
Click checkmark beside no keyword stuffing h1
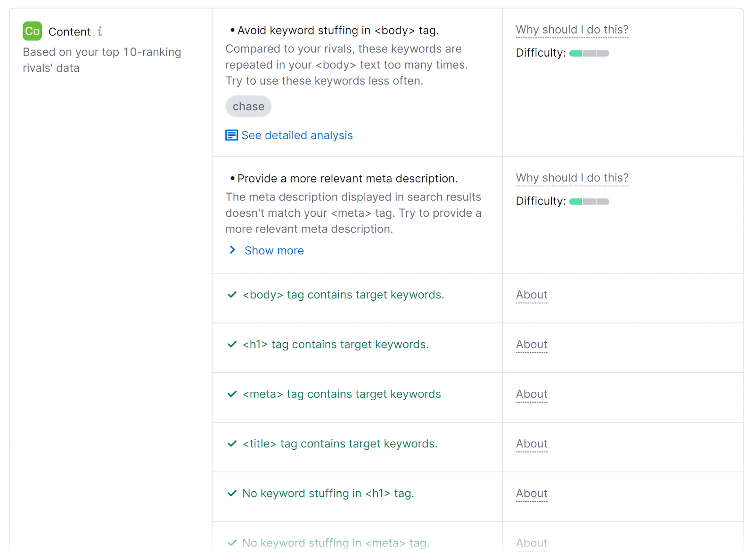tap(232, 493)
